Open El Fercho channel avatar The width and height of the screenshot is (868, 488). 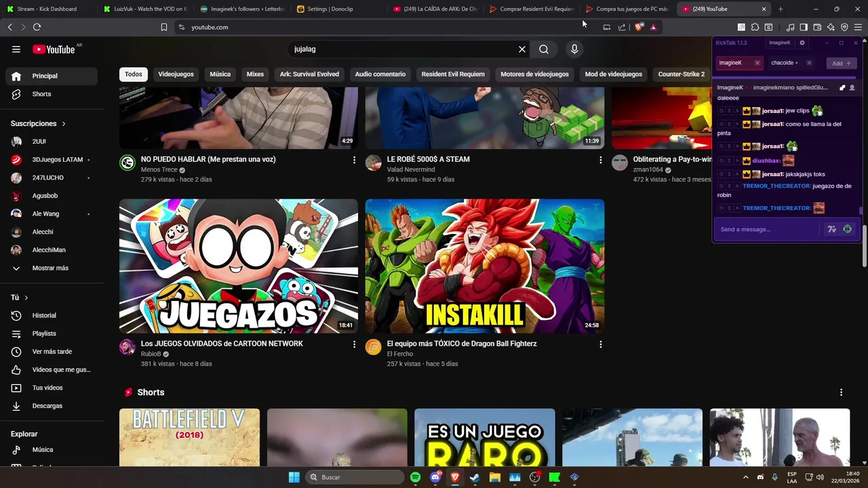(374, 347)
